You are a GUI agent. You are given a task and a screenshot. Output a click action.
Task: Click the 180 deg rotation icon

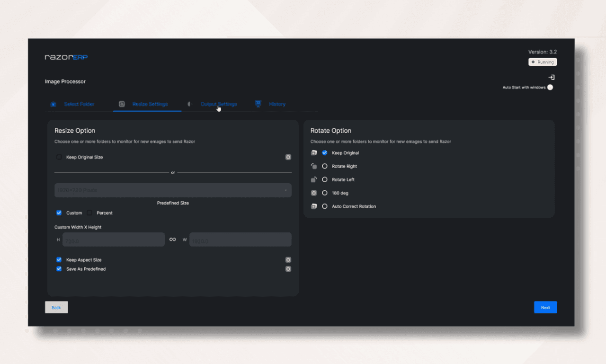click(313, 193)
